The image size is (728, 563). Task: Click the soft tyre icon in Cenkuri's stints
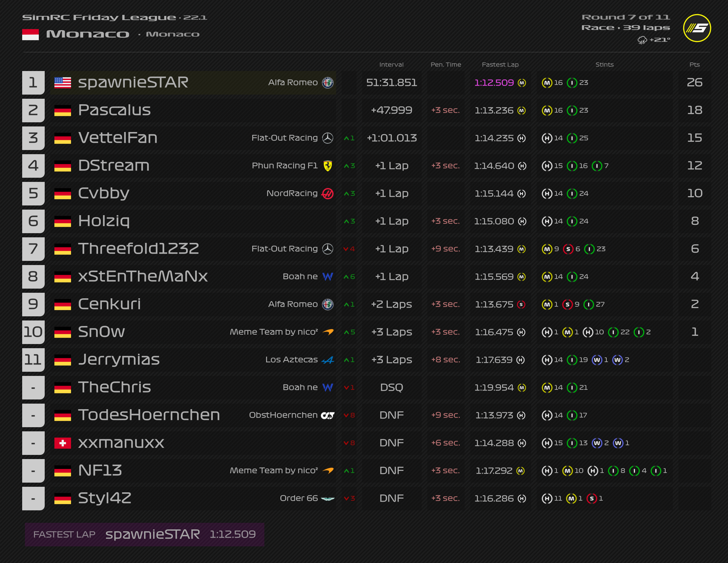[567, 305]
